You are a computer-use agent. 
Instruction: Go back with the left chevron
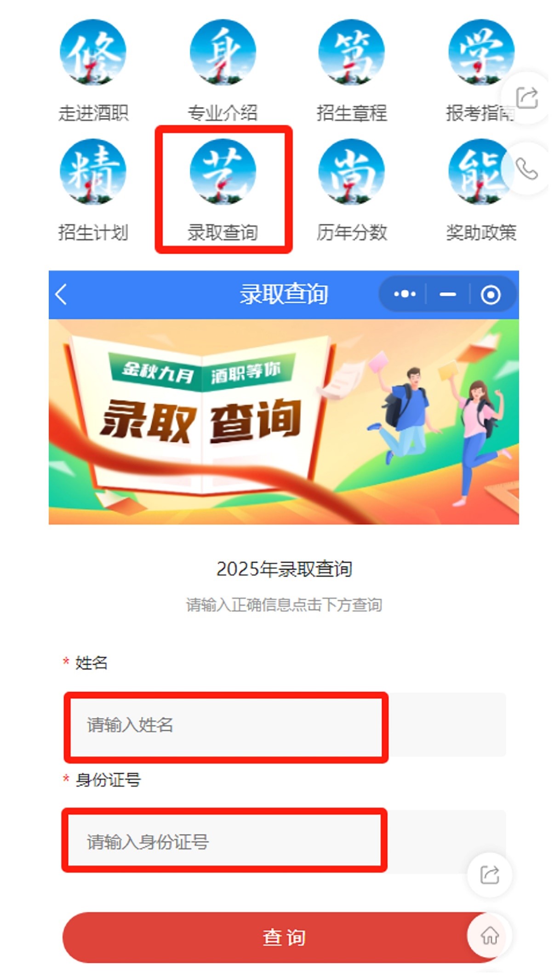61,294
